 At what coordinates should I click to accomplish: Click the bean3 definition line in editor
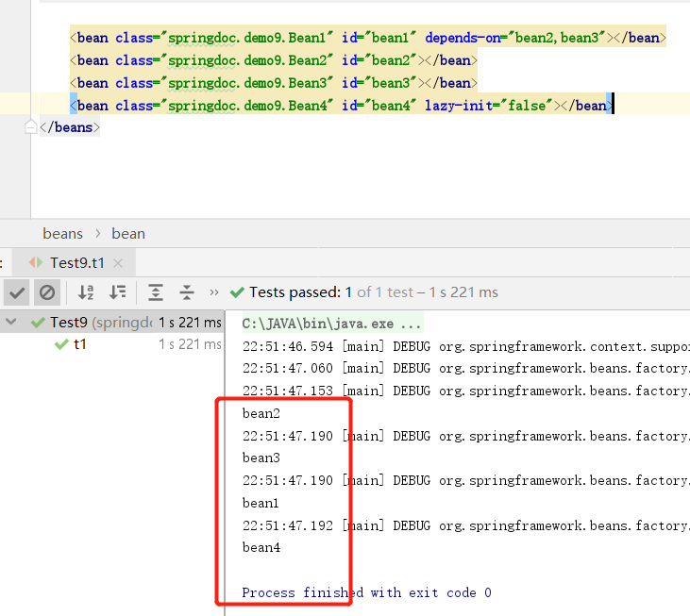click(x=274, y=83)
